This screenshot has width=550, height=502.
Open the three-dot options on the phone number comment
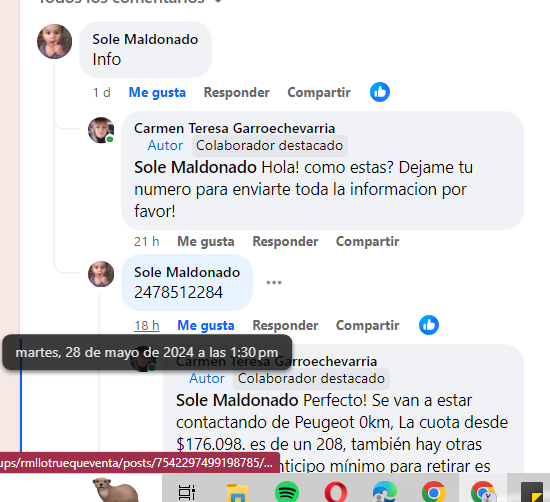coord(274,282)
